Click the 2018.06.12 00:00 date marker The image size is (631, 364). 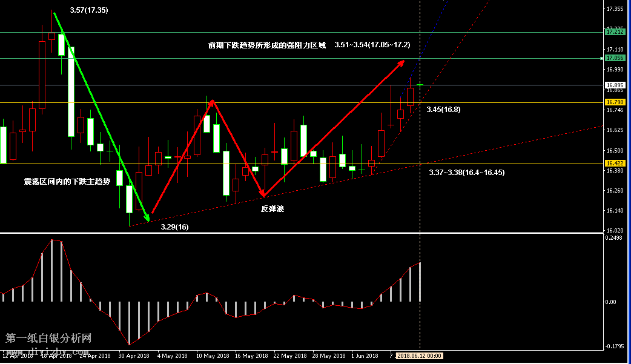point(420,356)
